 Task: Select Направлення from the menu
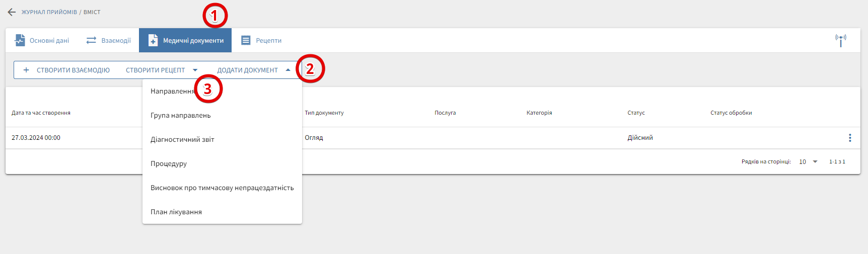172,92
